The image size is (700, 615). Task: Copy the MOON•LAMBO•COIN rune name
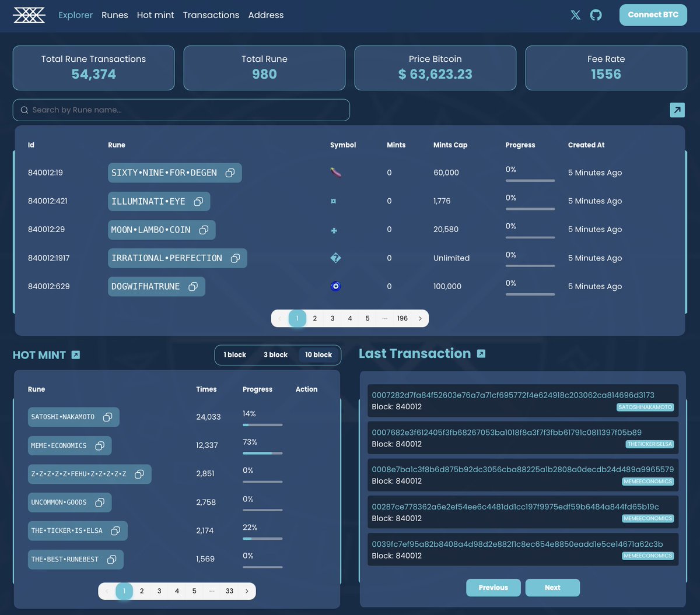pos(204,230)
